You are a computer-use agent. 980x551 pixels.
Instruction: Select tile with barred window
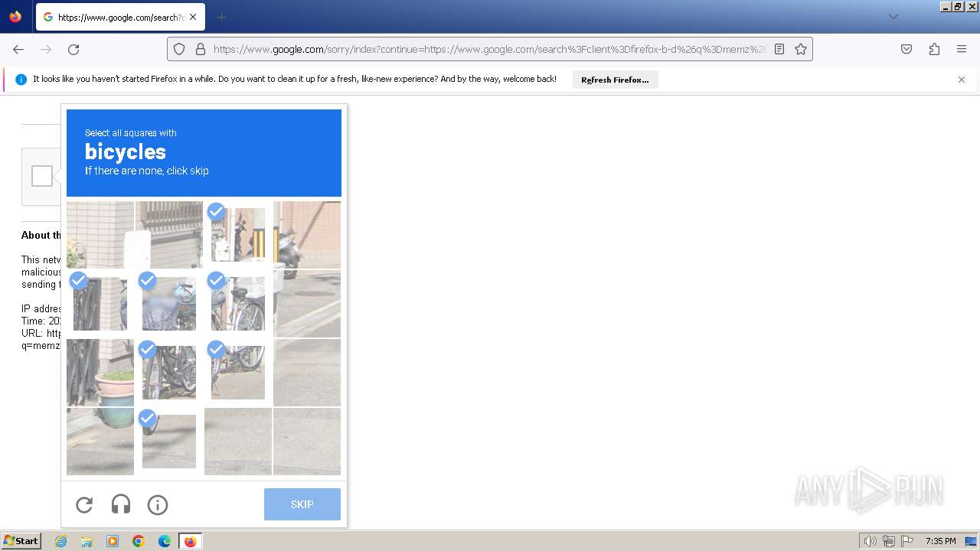click(169, 235)
